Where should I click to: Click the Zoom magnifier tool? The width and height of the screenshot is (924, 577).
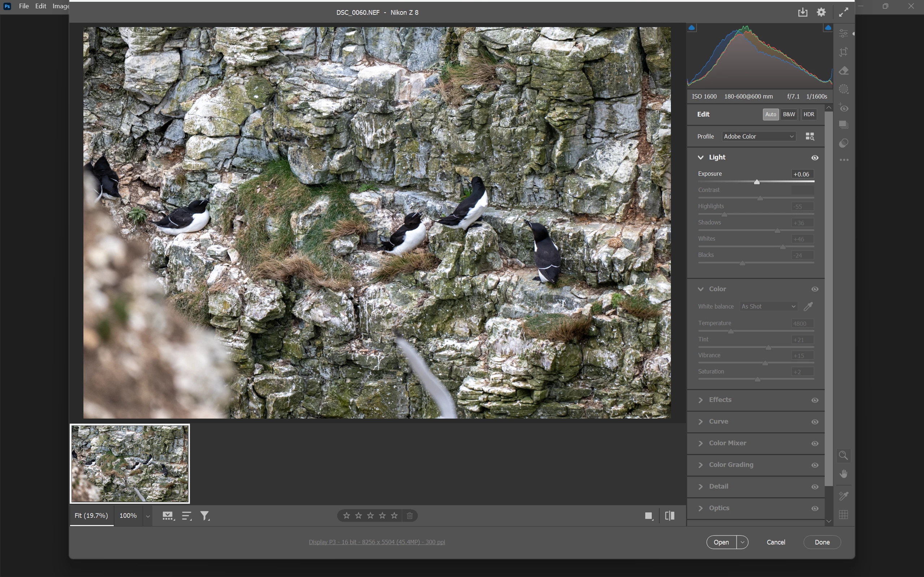[x=843, y=455]
